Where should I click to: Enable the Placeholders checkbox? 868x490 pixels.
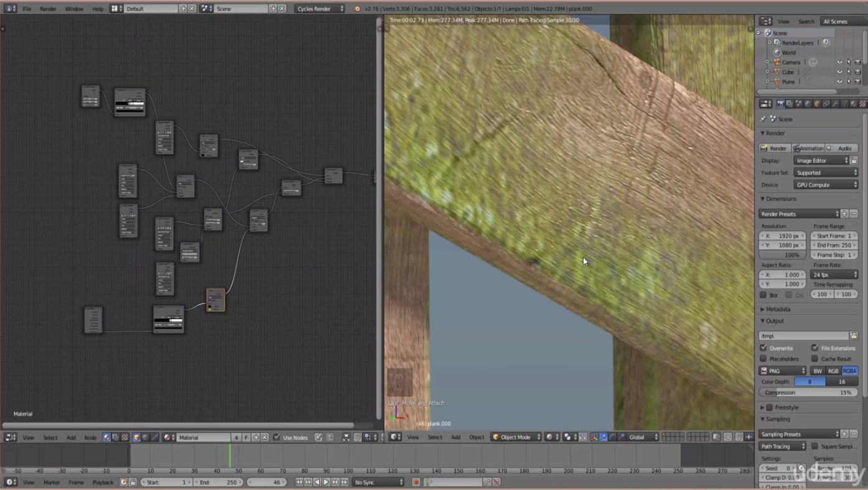(763, 359)
